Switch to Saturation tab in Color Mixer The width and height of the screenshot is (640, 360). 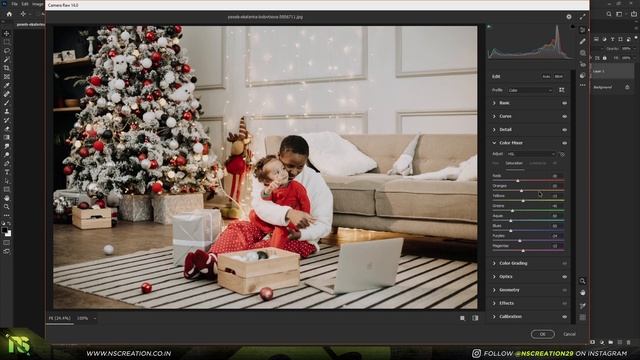514,163
